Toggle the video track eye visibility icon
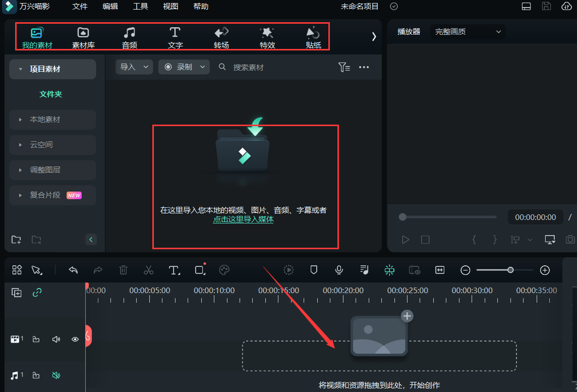Image resolution: width=577 pixels, height=392 pixels. coord(75,339)
